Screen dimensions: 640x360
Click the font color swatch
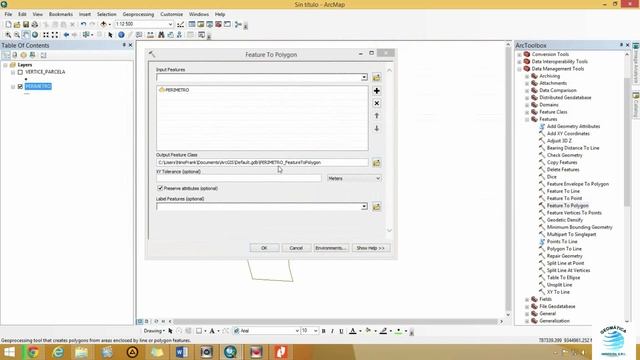pos(353,331)
